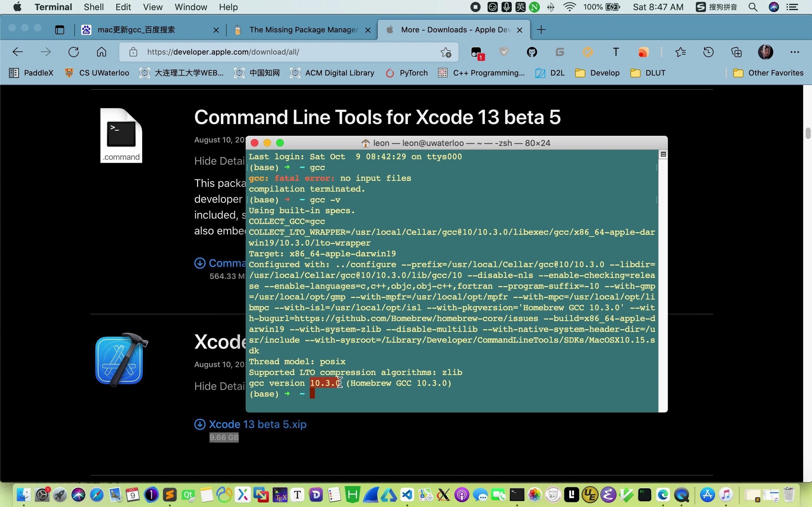Open the CS UWaterloo bookmark
The width and height of the screenshot is (812, 507).
pyautogui.click(x=97, y=73)
